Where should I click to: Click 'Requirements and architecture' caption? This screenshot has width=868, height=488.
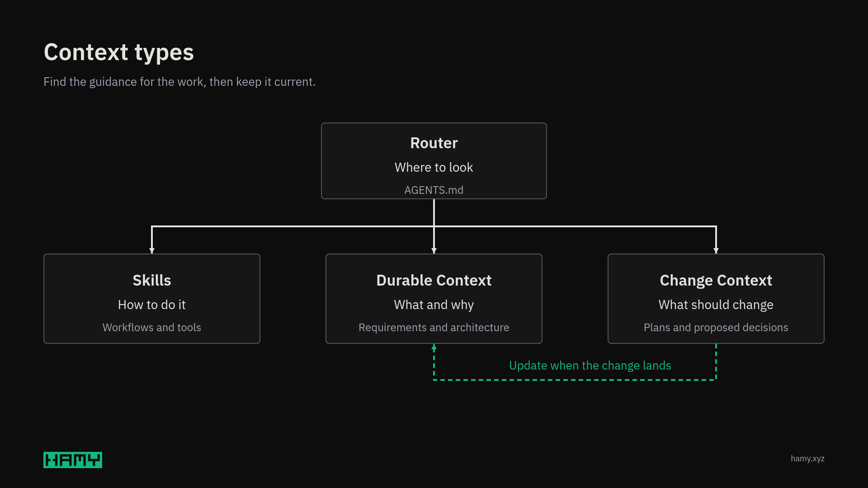coord(434,328)
